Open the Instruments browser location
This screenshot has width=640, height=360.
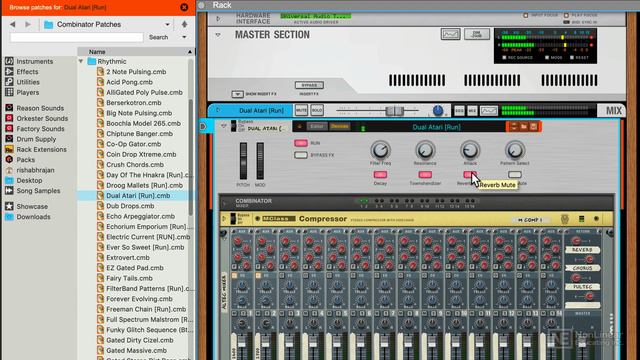click(30, 61)
